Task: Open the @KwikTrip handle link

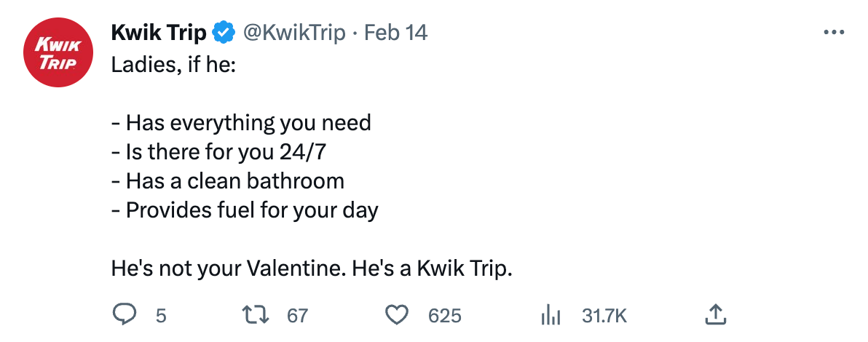Action: click(x=293, y=33)
